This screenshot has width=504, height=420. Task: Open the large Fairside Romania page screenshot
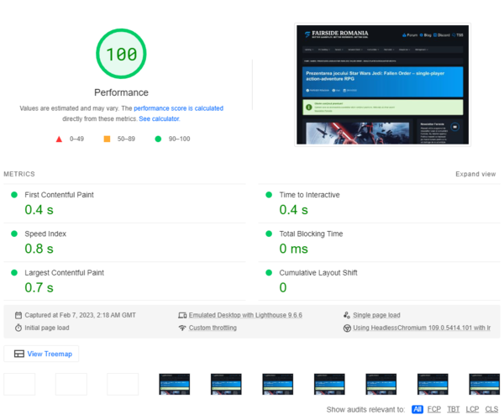pos(382,85)
